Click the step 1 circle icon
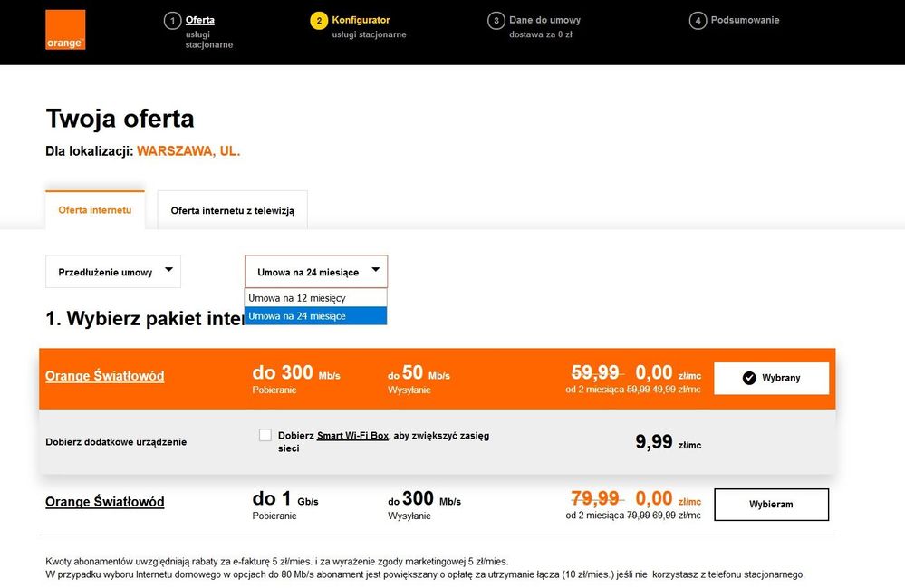 point(172,21)
